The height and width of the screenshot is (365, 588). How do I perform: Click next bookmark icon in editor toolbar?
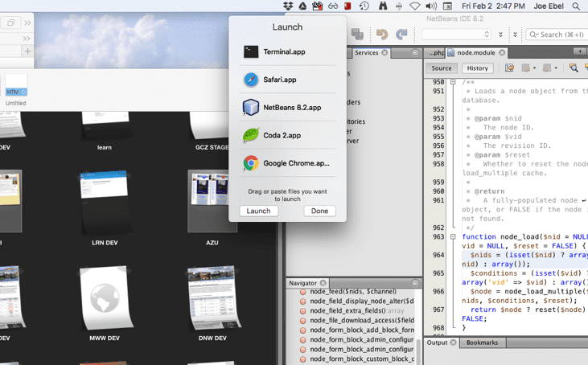point(547,68)
